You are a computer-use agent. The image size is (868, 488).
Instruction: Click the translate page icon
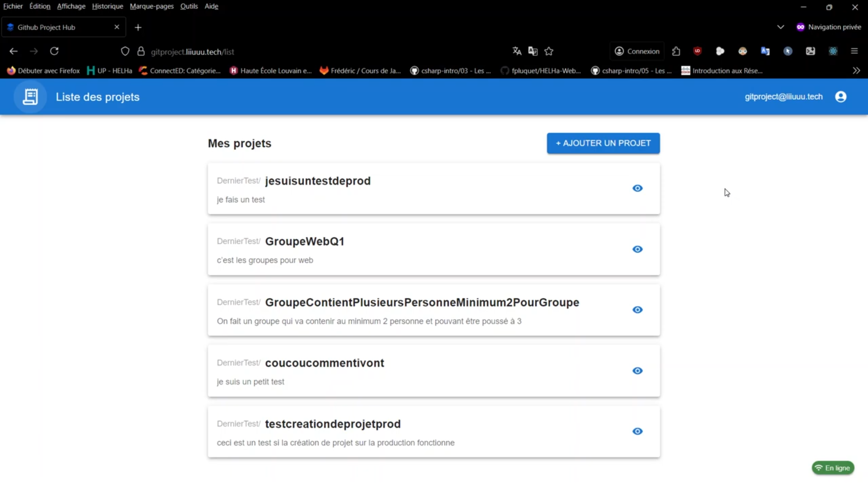click(517, 52)
